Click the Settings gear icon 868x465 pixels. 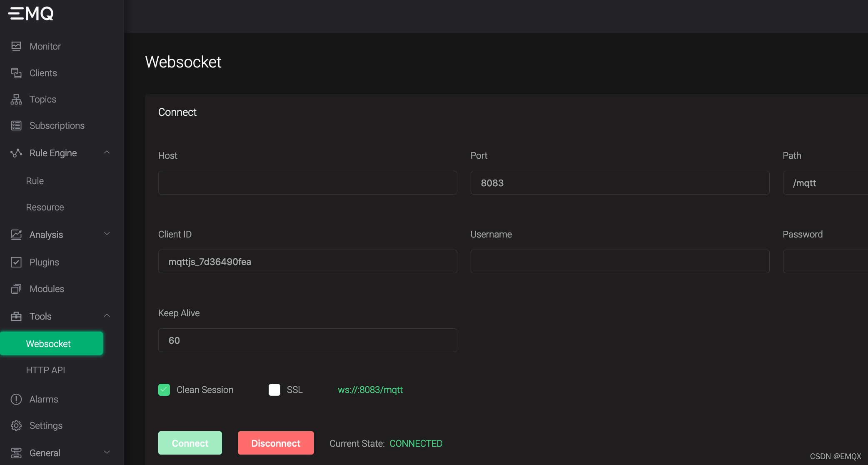coord(16,425)
